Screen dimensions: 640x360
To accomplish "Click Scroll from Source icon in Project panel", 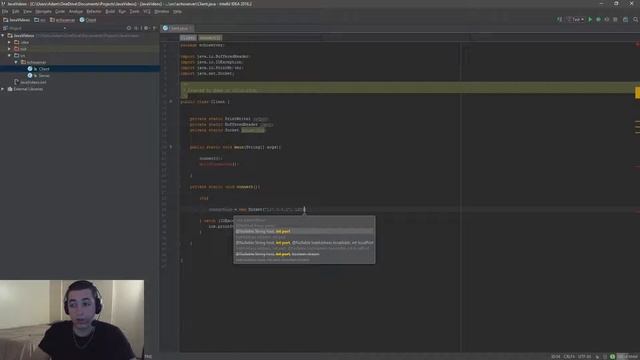I will click(129, 28).
